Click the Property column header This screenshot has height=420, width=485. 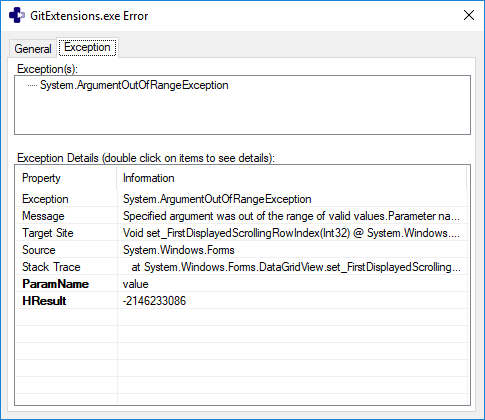[66, 178]
